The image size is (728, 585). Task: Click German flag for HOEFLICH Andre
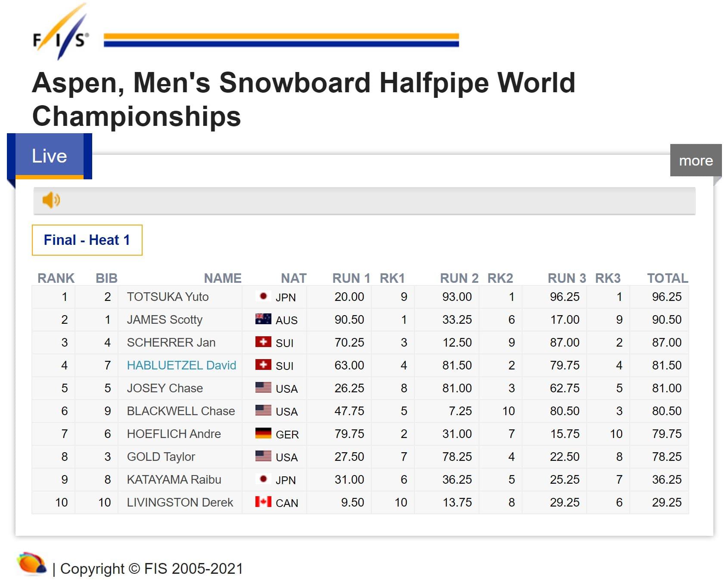point(263,433)
